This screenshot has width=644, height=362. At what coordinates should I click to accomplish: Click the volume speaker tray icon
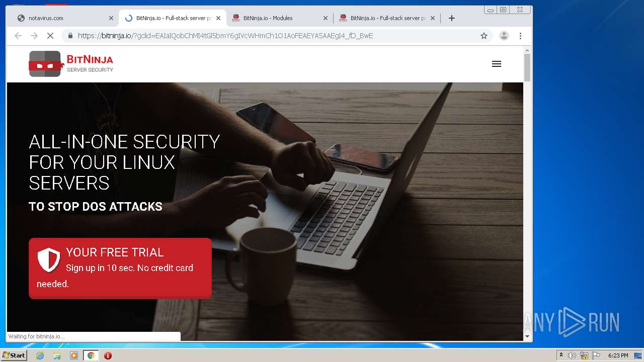tap(572, 355)
